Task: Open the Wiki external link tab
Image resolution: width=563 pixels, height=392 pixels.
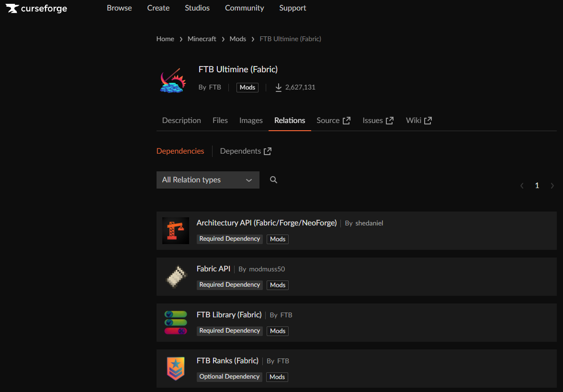Action: pyautogui.click(x=419, y=121)
